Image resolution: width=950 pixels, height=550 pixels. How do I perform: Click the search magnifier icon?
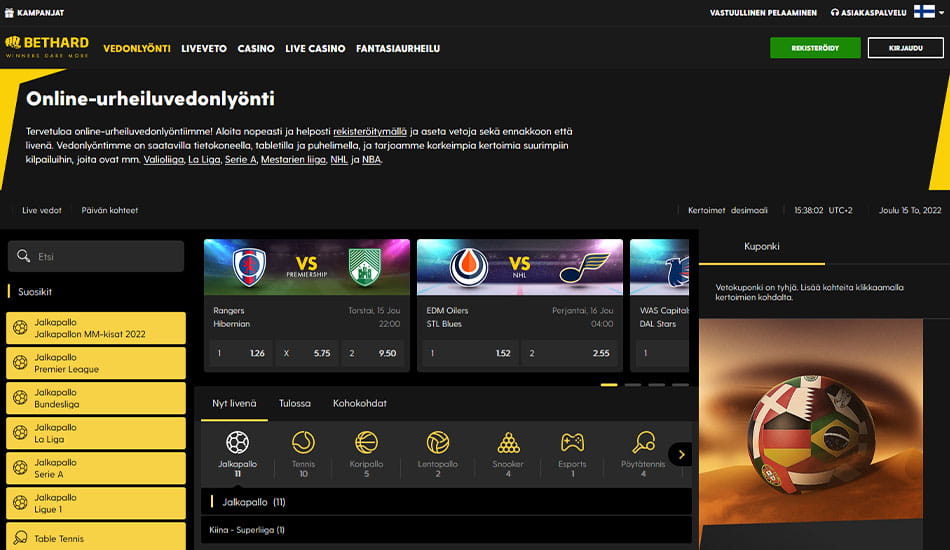click(23, 256)
